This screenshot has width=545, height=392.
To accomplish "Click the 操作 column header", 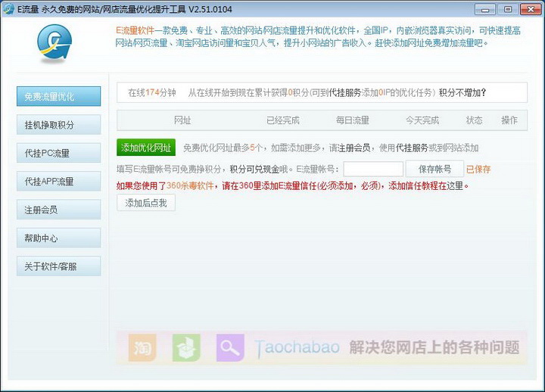I will click(x=509, y=120).
